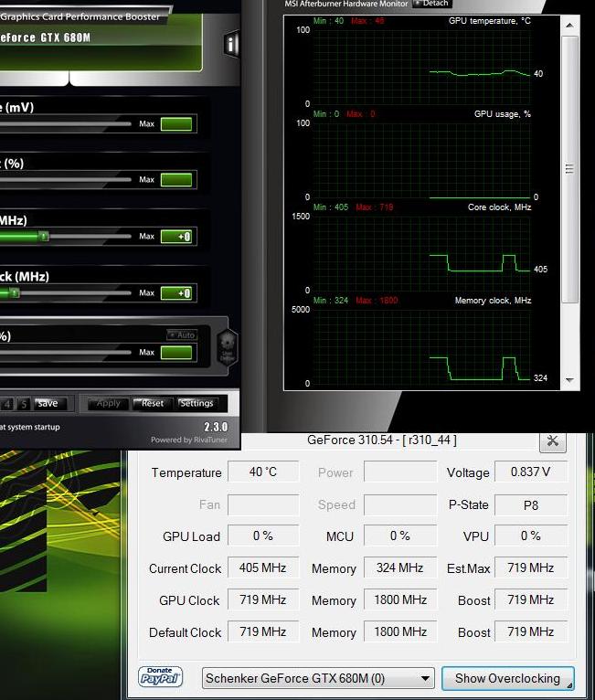The height and width of the screenshot is (700, 595).
Task: Click the memory clock slider handle
Action: (x=15, y=292)
